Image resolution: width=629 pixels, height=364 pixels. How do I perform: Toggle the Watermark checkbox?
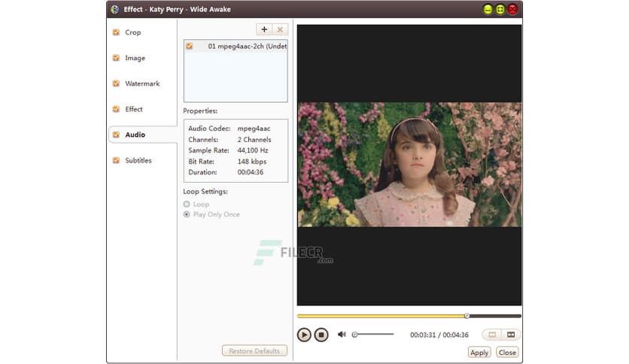pos(117,83)
